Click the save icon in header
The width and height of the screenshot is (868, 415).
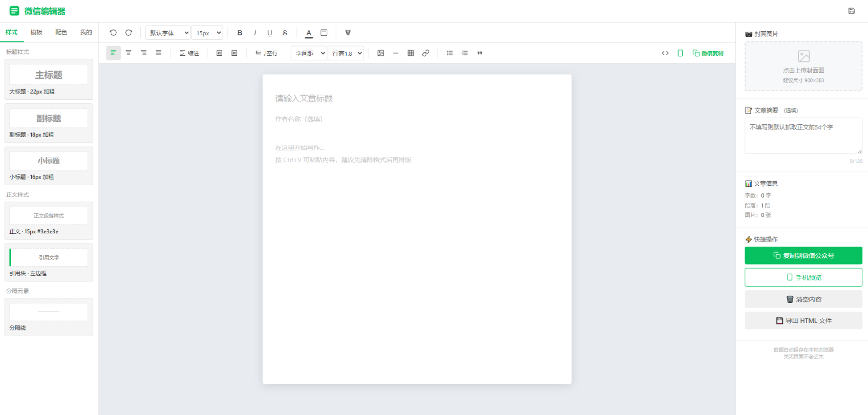852,11
